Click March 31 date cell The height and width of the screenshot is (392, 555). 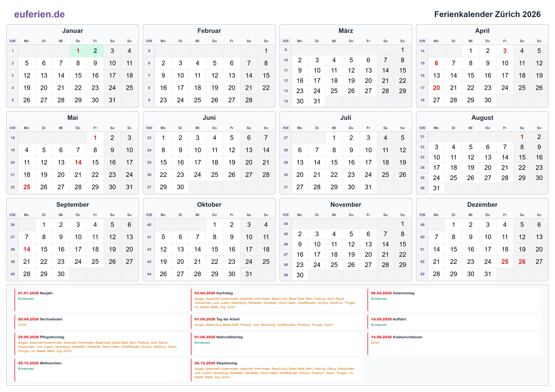click(317, 101)
